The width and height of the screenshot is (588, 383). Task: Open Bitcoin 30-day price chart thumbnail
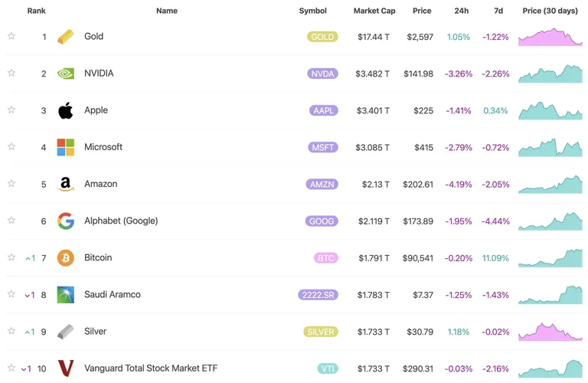(x=550, y=257)
